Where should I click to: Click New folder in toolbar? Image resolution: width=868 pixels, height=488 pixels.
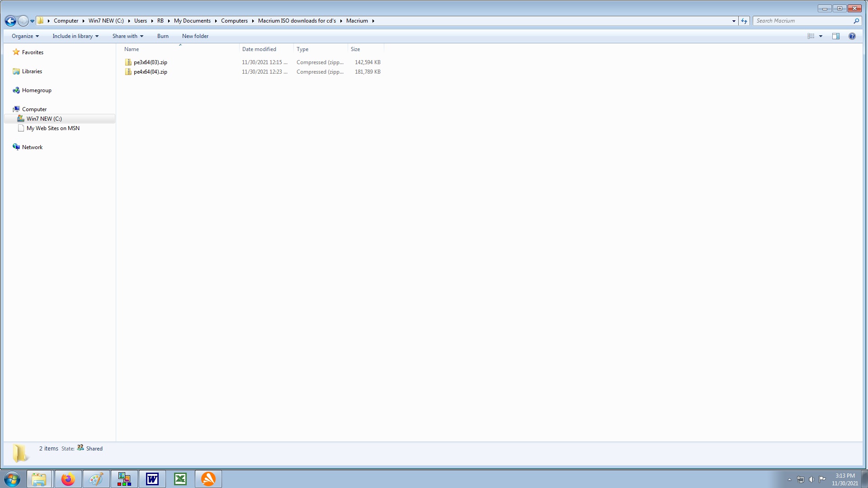coord(195,36)
